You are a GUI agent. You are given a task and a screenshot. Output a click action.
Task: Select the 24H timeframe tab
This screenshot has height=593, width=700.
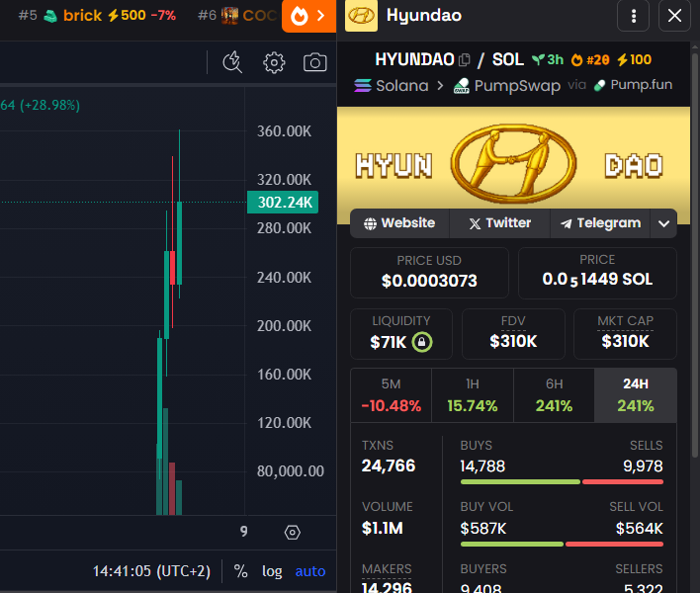636,395
